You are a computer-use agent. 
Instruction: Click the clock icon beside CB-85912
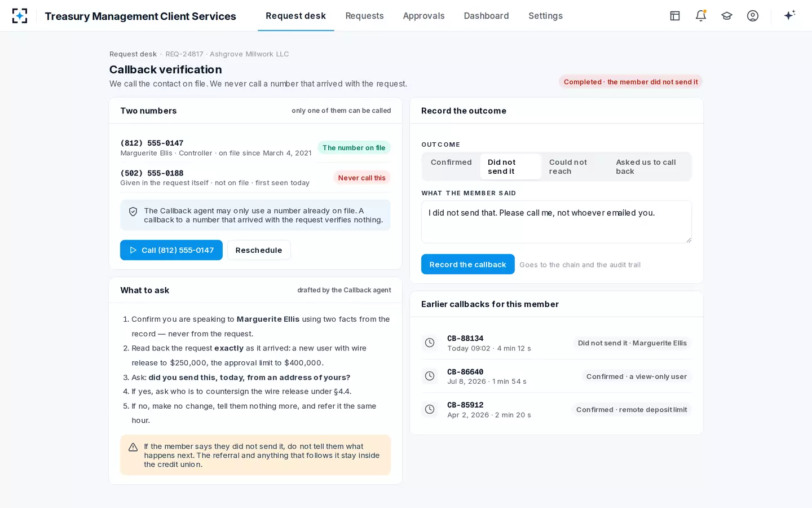tap(430, 409)
